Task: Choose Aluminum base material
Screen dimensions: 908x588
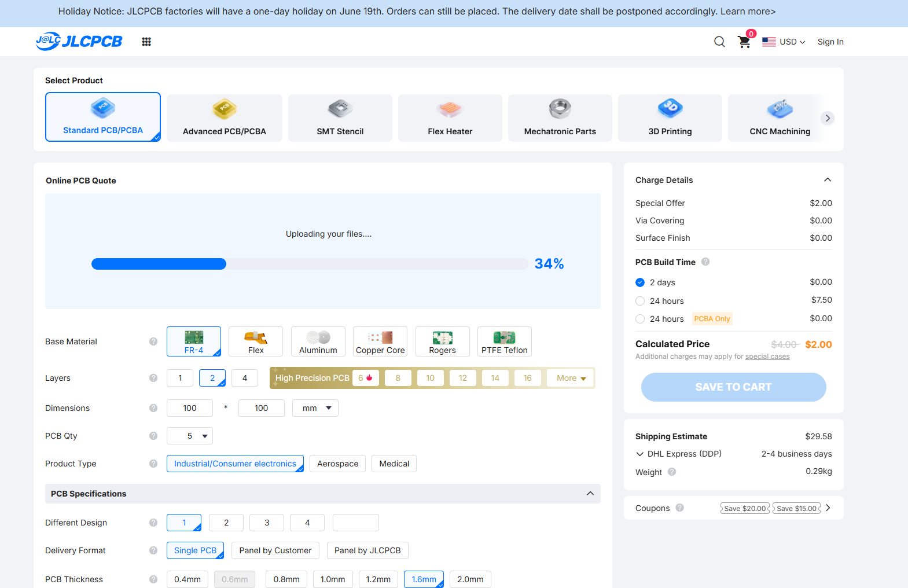Action: pos(318,341)
